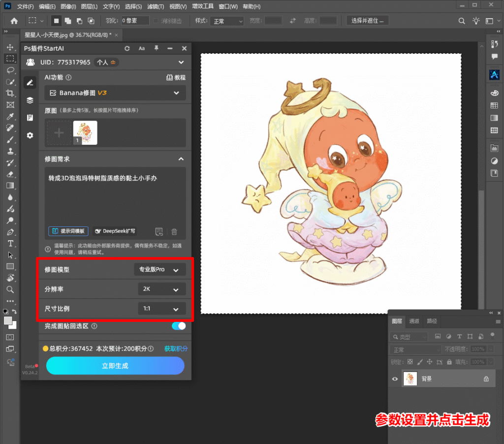Click the trash icon in prompt box
504x444 pixels.
point(174,231)
